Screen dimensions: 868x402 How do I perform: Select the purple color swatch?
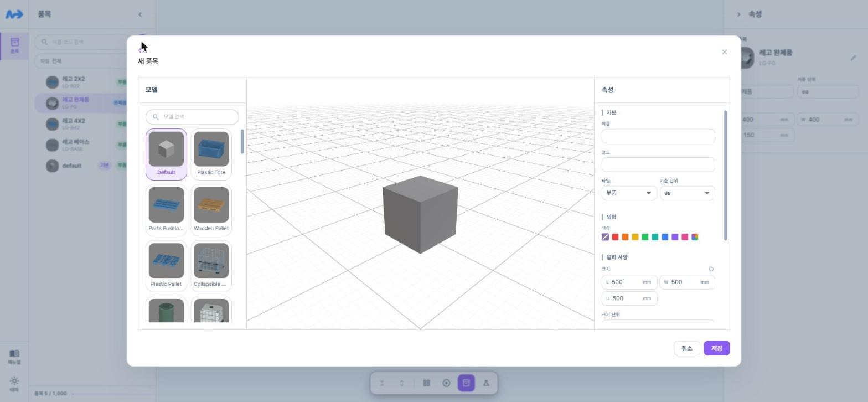point(675,237)
